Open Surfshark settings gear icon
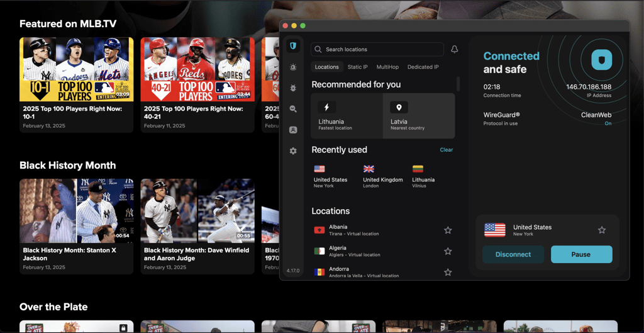Image resolution: width=644 pixels, height=333 pixels. click(x=293, y=151)
